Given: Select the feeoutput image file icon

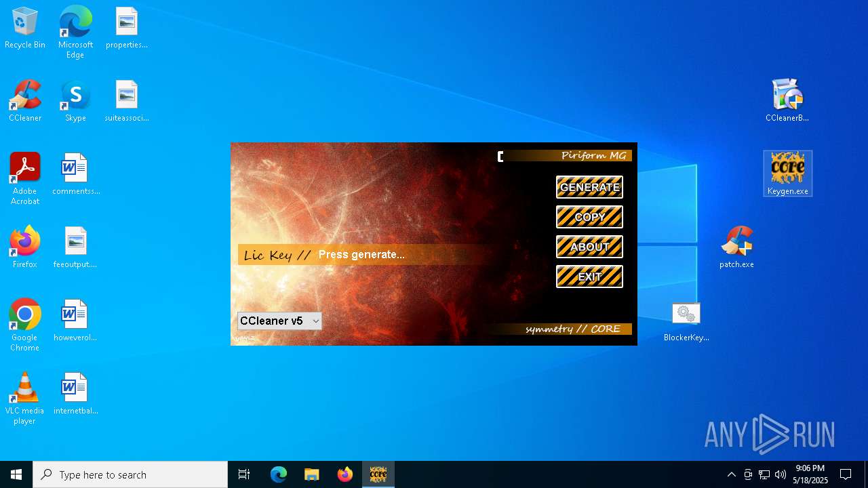Looking at the screenshot, I should point(75,248).
